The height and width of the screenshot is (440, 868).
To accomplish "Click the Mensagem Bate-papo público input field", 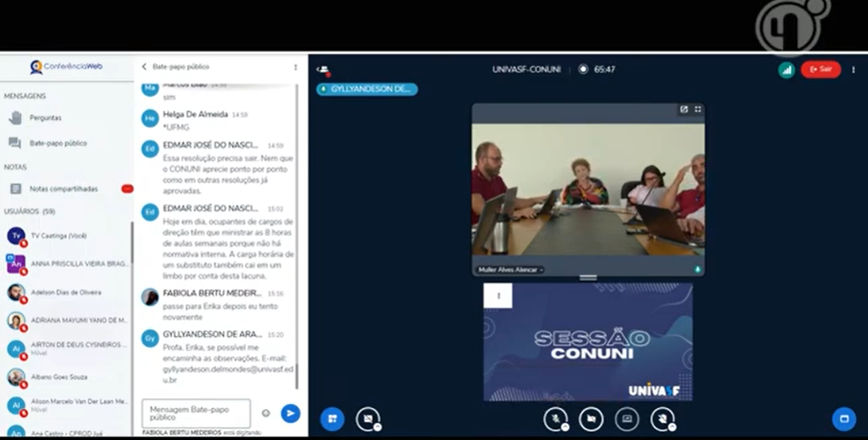I will (x=196, y=414).
